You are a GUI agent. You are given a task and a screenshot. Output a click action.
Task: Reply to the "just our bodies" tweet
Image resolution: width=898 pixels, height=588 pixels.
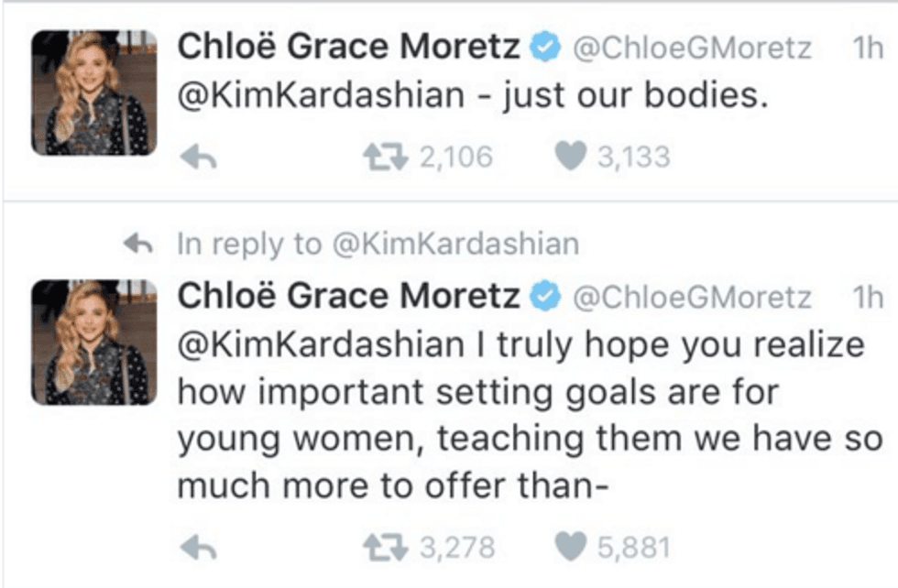(198, 157)
